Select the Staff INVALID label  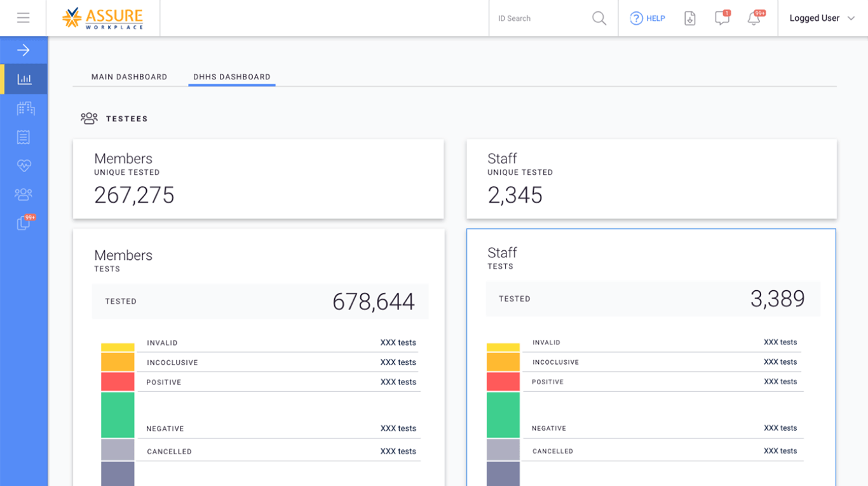coord(546,342)
